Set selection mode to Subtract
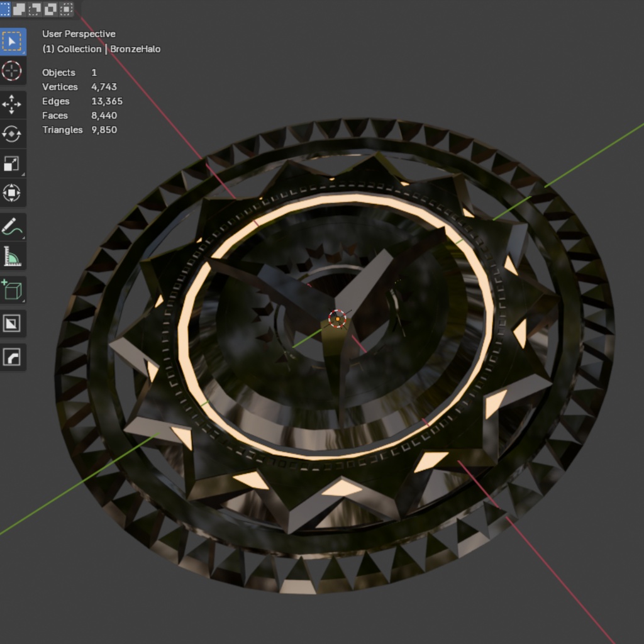This screenshot has width=644, height=644. click(35, 9)
